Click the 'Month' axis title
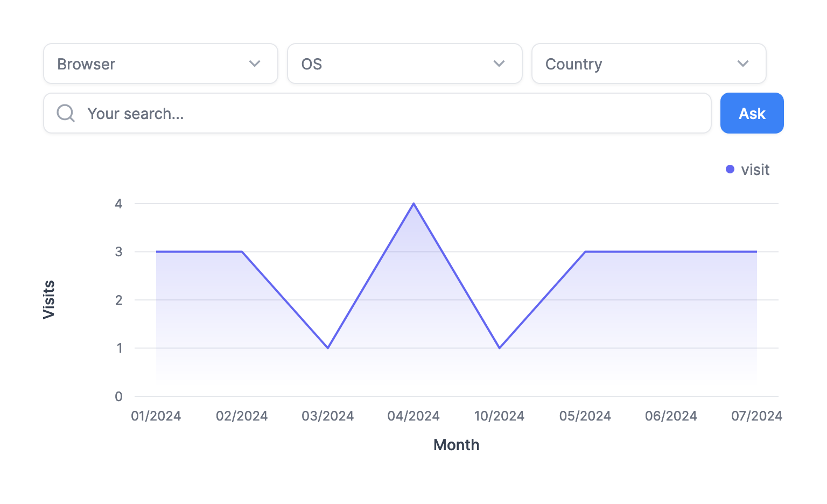The width and height of the screenshot is (827, 504). (457, 445)
